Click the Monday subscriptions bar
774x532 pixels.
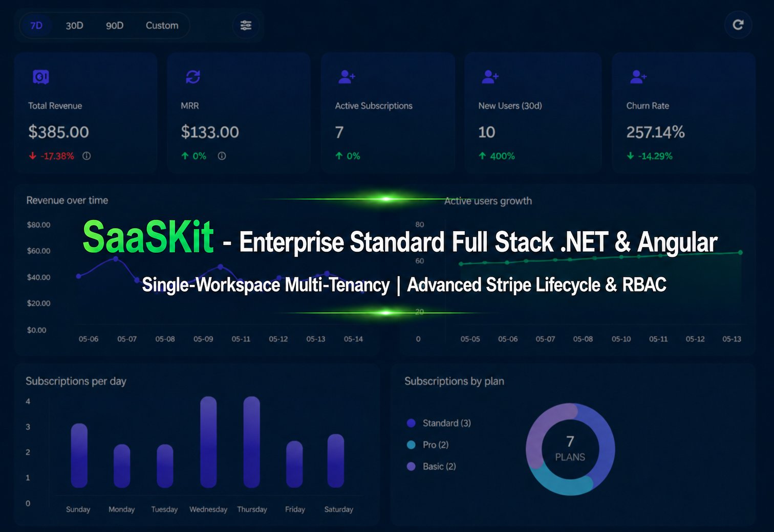pos(122,466)
